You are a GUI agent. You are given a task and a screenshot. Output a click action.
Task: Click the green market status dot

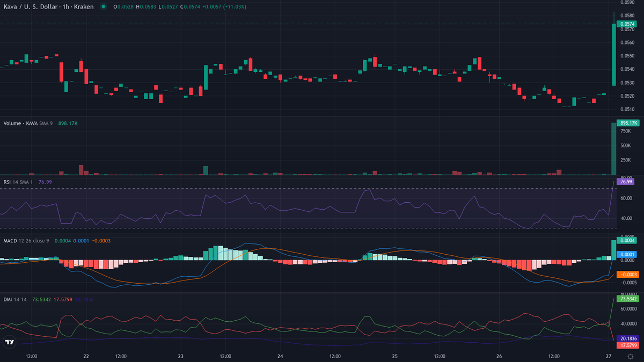point(103,6)
